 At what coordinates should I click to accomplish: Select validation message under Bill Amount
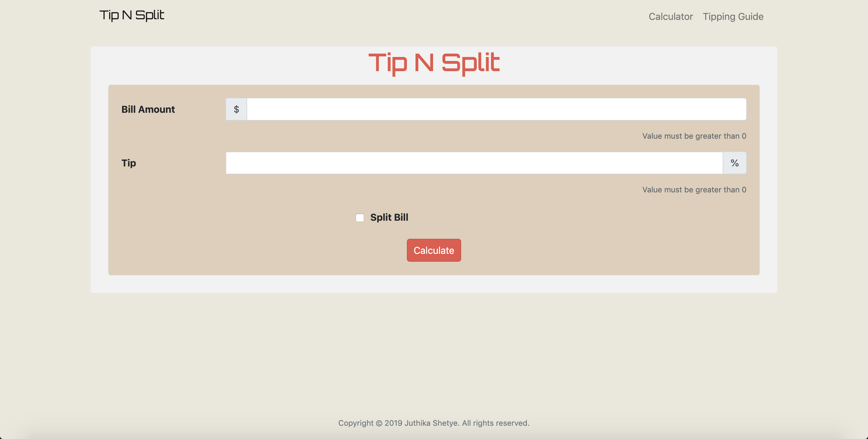pos(694,136)
